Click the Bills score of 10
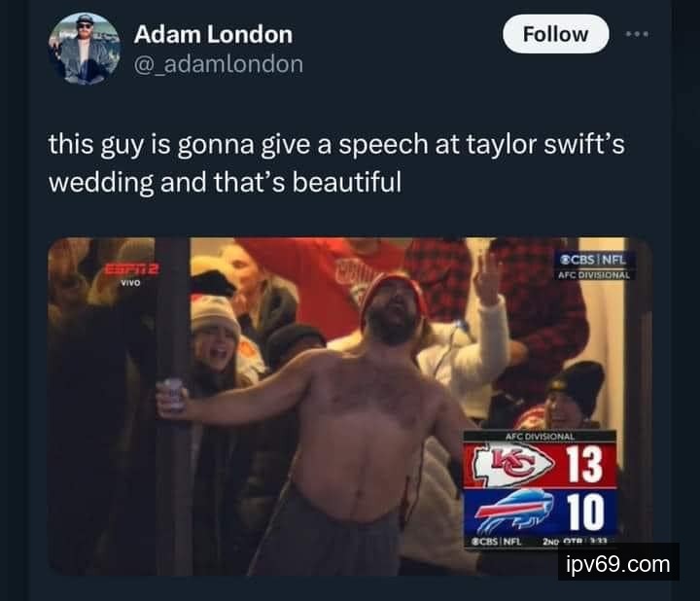The image size is (700, 601). click(585, 513)
